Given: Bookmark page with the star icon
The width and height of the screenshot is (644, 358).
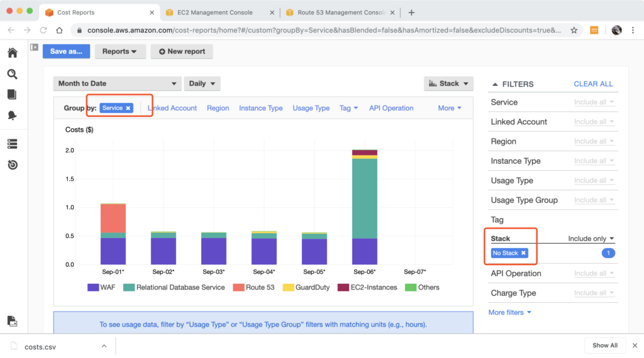Looking at the screenshot, I should click(x=574, y=30).
